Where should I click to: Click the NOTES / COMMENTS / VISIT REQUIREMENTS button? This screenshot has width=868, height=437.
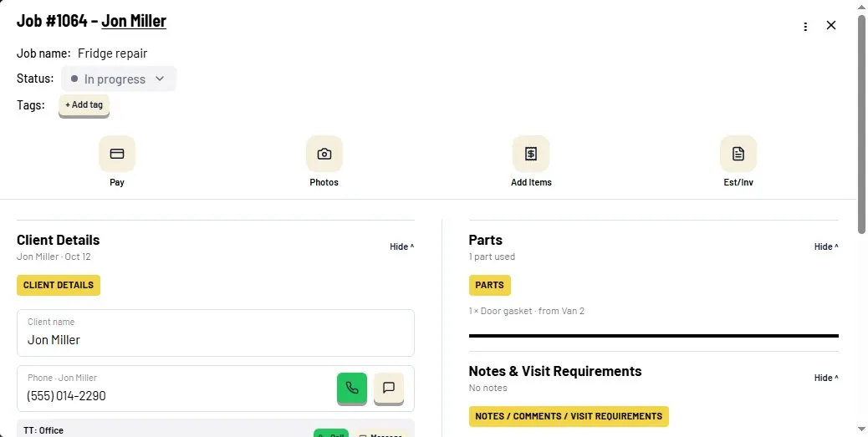coord(569,416)
